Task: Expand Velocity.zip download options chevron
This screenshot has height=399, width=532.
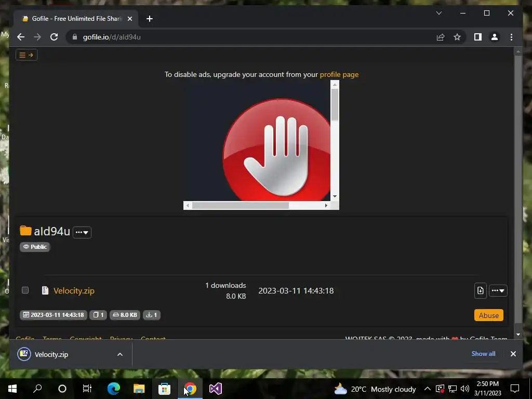Action: tap(120, 354)
